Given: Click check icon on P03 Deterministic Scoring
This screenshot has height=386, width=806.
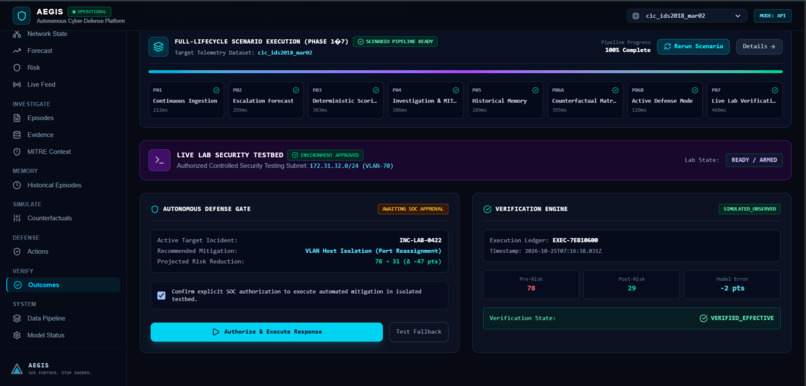Looking at the screenshot, I should click(x=376, y=90).
